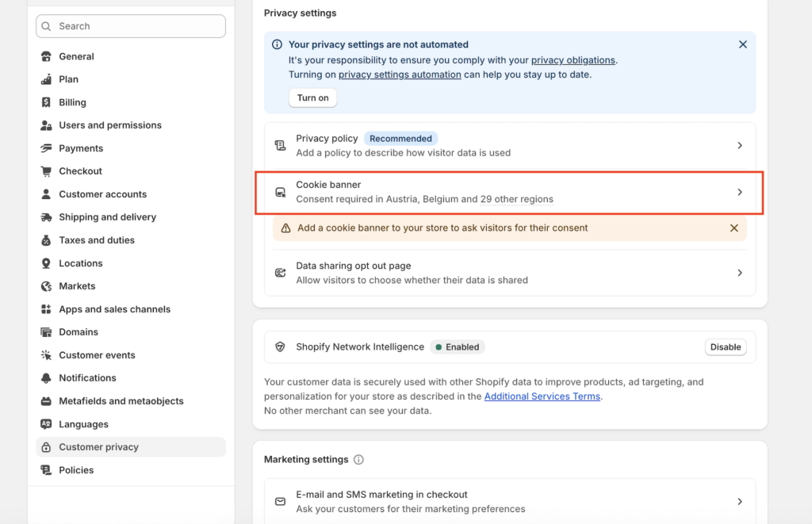Click the General store icon in sidebar

pyautogui.click(x=46, y=57)
